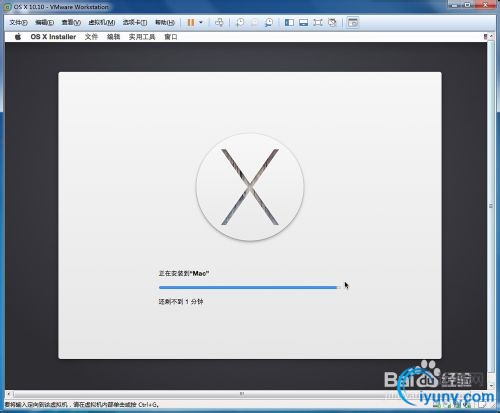Open the 窗口 menu

(171, 37)
